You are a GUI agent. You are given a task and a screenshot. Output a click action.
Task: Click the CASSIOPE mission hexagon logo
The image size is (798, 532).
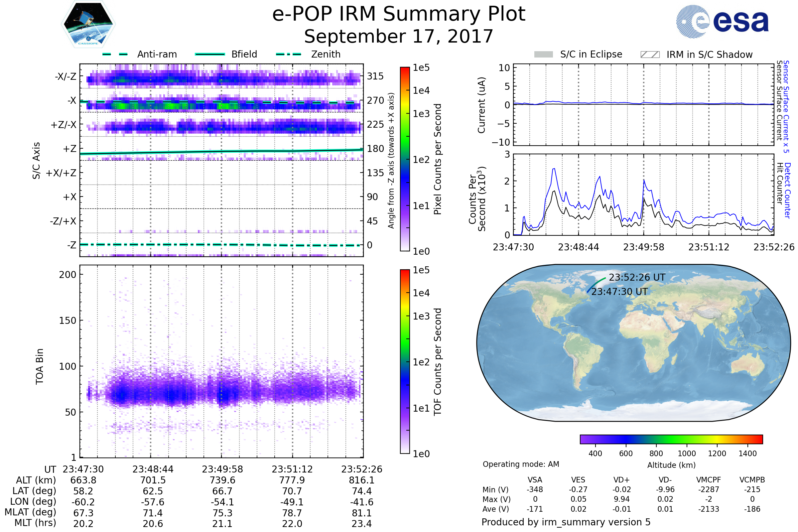[x=88, y=24]
